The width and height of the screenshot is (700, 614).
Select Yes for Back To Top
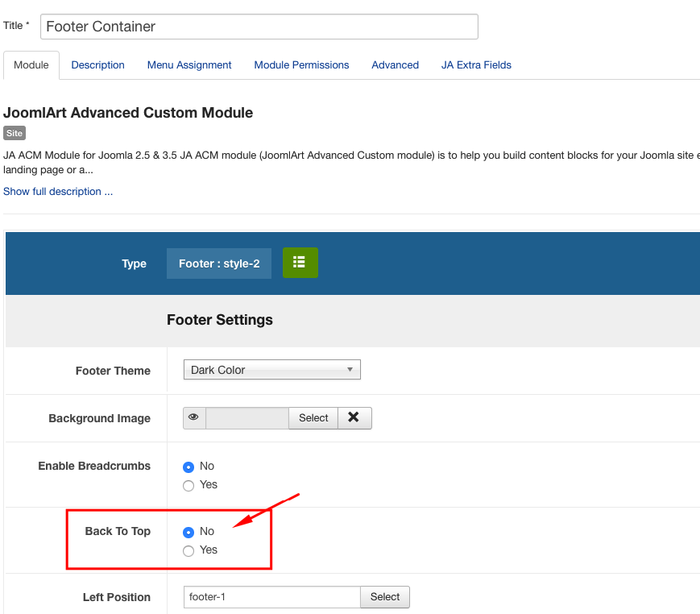[188, 550]
